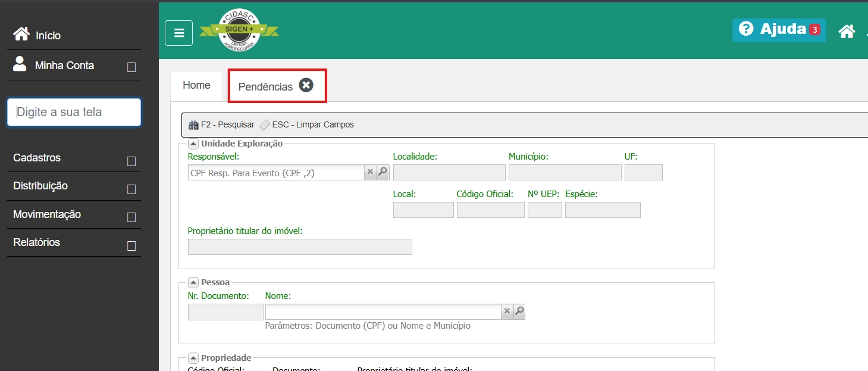
Task: Click the Digite a sua tela field
Action: (x=74, y=112)
